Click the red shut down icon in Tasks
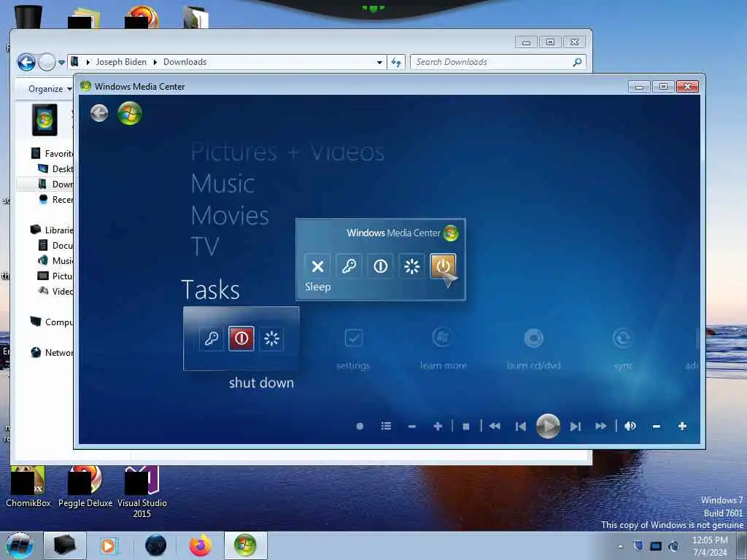This screenshot has height=560, width=747. tap(241, 338)
